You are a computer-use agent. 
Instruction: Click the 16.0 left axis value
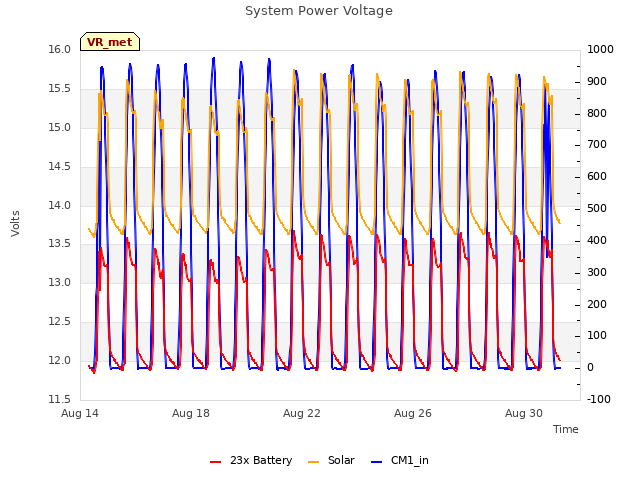click(60, 50)
